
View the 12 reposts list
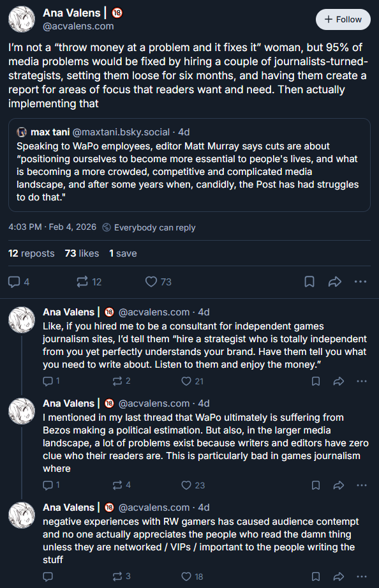coord(31,253)
